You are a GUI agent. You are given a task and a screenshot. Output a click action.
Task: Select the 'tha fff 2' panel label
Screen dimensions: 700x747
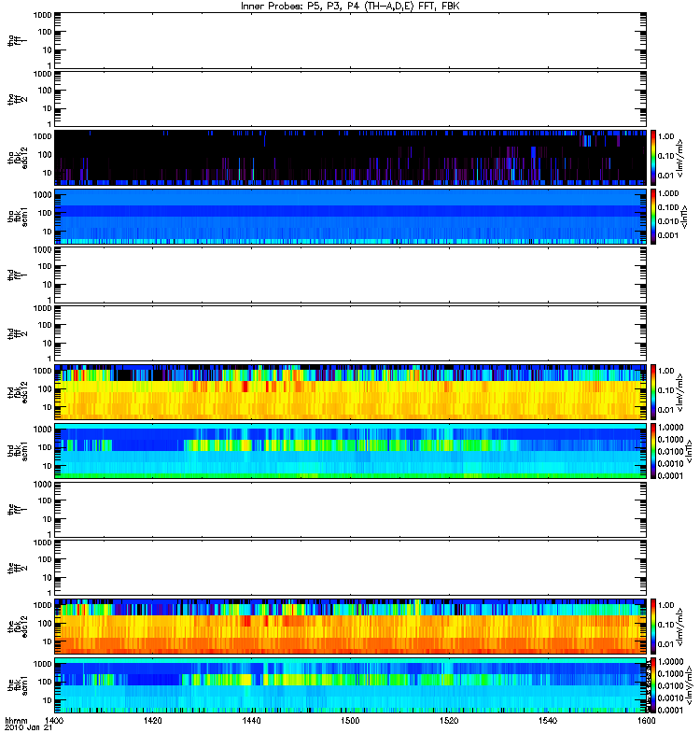point(18,100)
